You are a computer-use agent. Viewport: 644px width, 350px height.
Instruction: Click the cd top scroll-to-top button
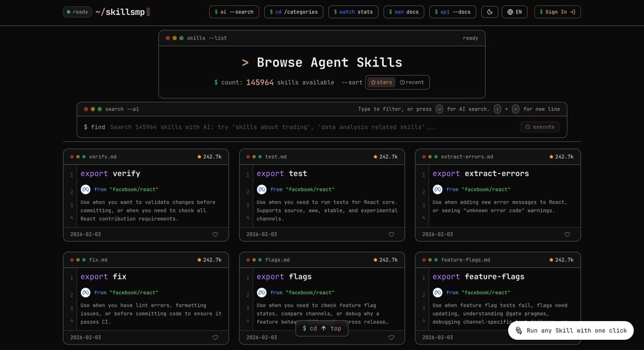[x=322, y=329]
